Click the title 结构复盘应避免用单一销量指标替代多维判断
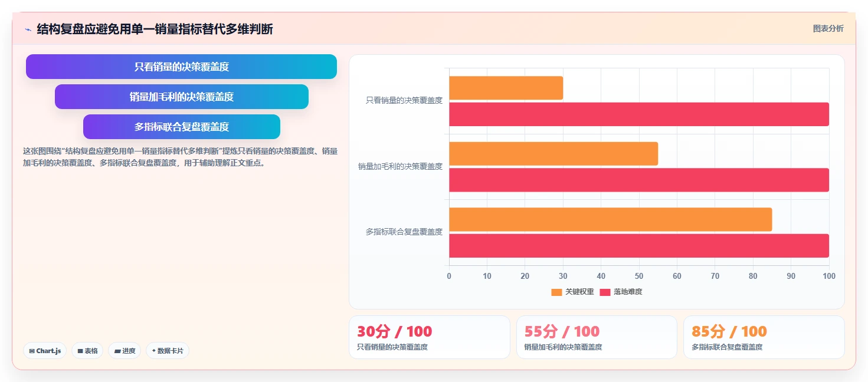Viewport: 868px width, 382px height. (x=155, y=29)
